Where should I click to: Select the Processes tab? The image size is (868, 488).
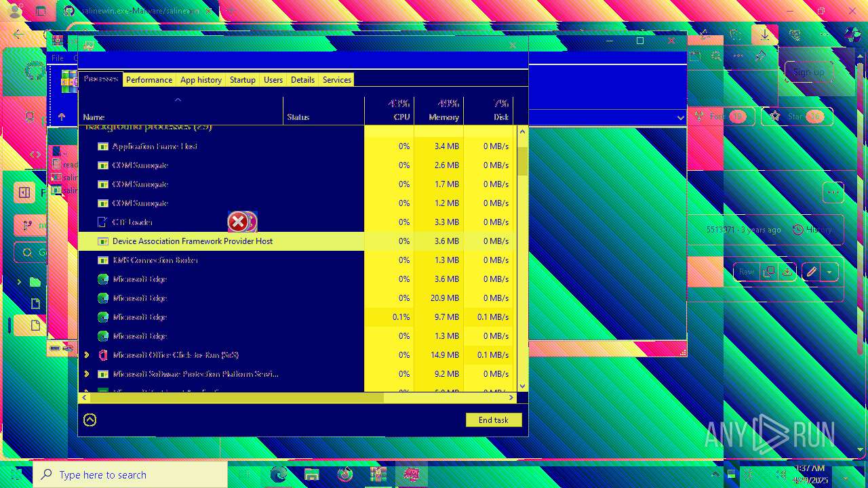click(x=100, y=79)
